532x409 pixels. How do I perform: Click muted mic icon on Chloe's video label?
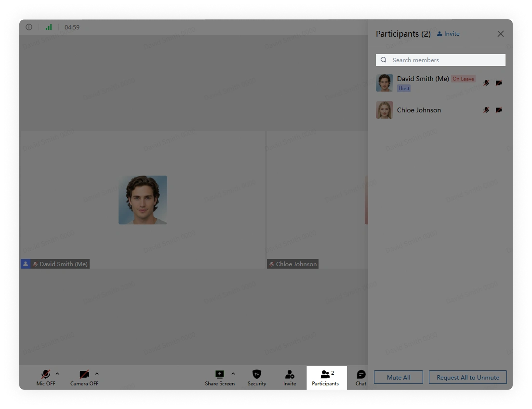click(x=272, y=264)
